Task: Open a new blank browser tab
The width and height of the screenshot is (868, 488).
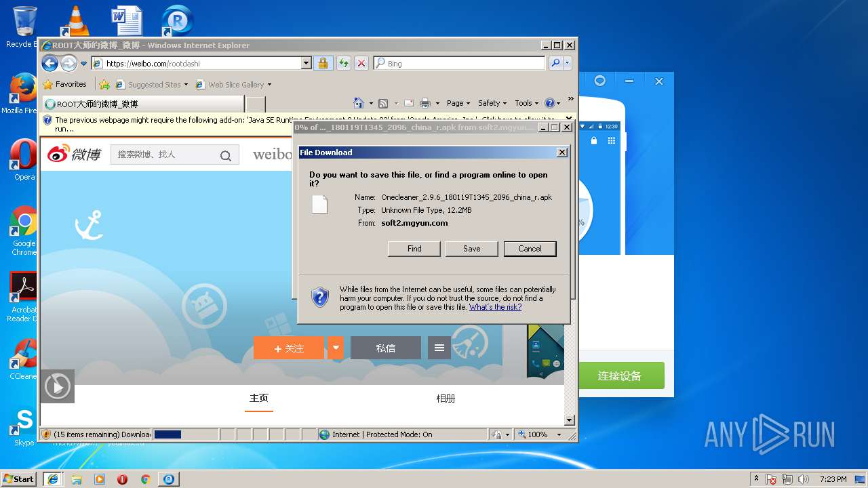Action: (256, 104)
